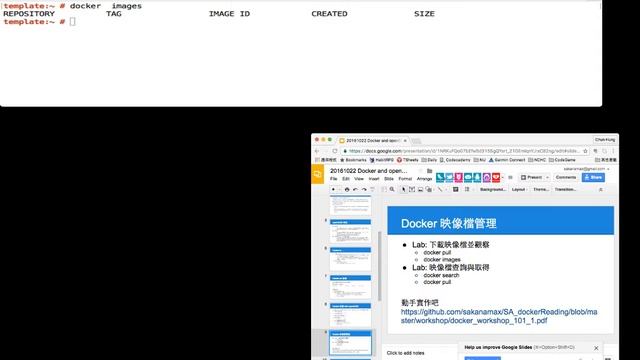Reload the browser page
Viewport: 640px width, 360px height.
tap(335, 151)
